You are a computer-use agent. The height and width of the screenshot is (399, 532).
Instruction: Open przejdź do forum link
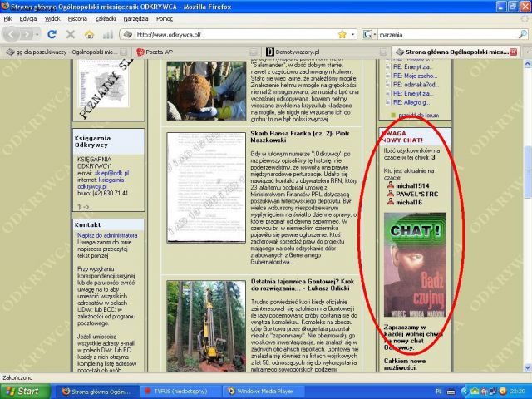point(418,116)
